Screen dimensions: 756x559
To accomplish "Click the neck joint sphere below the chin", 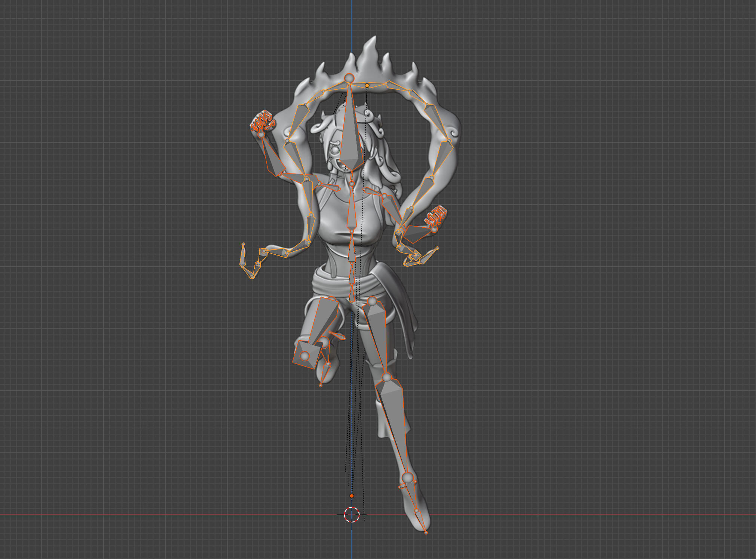I will 352,183.
